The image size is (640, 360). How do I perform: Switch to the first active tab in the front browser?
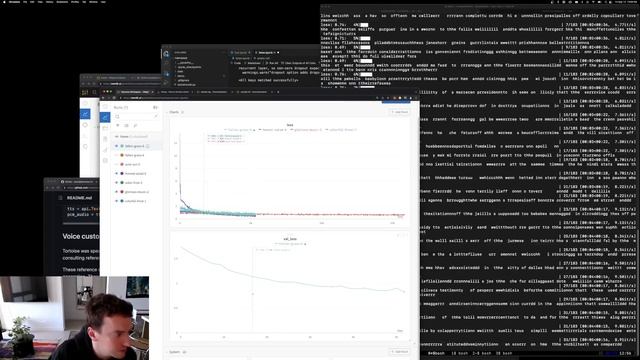pyautogui.click(x=135, y=92)
